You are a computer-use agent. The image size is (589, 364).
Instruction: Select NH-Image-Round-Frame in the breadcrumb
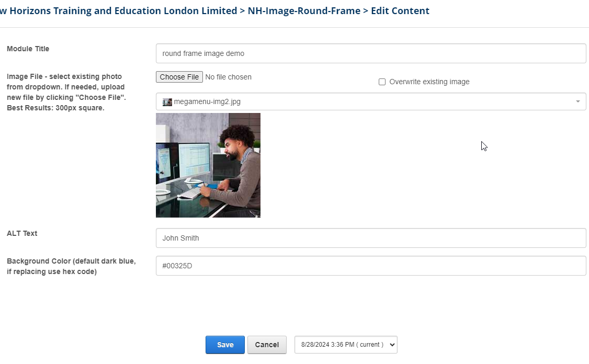tap(304, 11)
